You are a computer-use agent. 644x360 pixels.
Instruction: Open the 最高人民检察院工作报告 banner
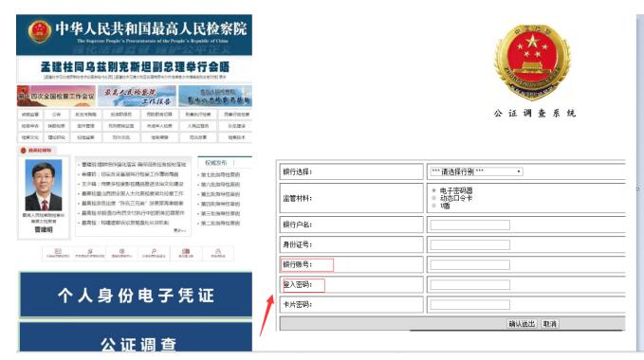click(x=137, y=96)
